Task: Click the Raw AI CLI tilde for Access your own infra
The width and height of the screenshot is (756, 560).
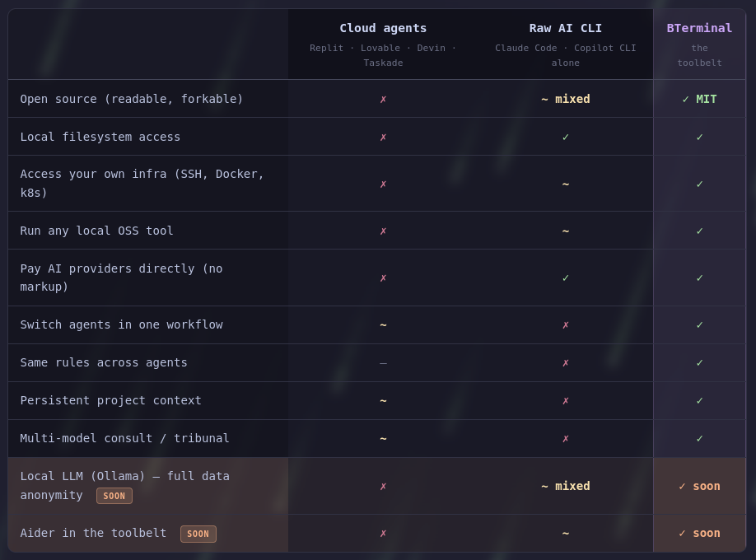Action: pyautogui.click(x=565, y=184)
